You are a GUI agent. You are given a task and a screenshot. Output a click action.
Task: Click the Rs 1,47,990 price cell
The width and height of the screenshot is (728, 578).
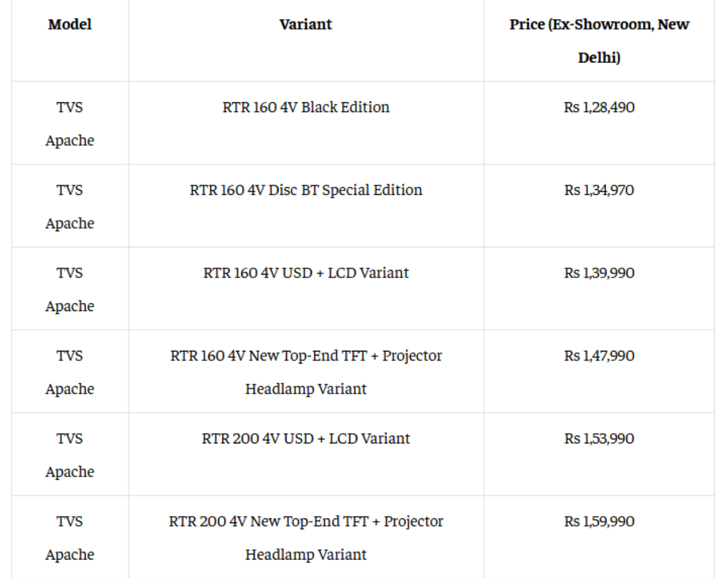coord(599,355)
